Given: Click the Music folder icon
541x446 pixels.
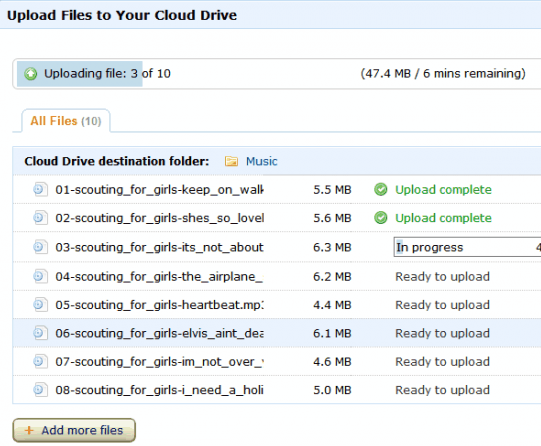Looking at the screenshot, I should click(x=231, y=161).
